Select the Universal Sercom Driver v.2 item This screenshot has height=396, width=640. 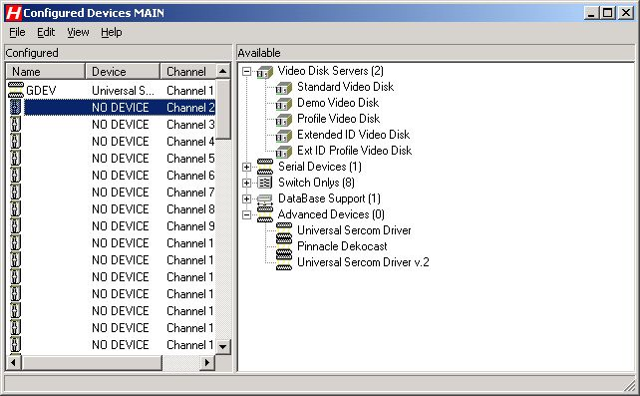(x=363, y=262)
